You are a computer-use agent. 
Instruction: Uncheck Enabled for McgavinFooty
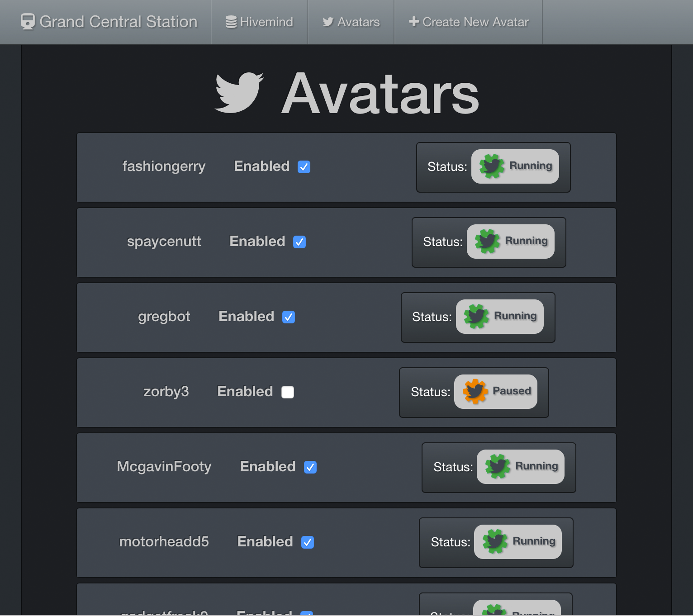(310, 467)
